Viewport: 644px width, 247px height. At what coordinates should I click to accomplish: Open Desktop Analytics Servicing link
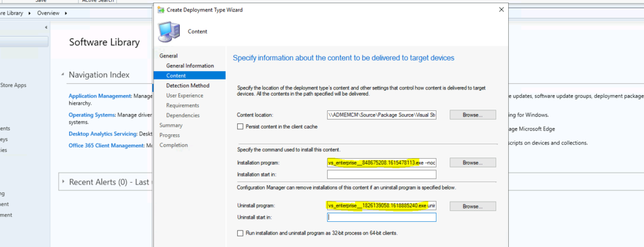pyautogui.click(x=103, y=134)
